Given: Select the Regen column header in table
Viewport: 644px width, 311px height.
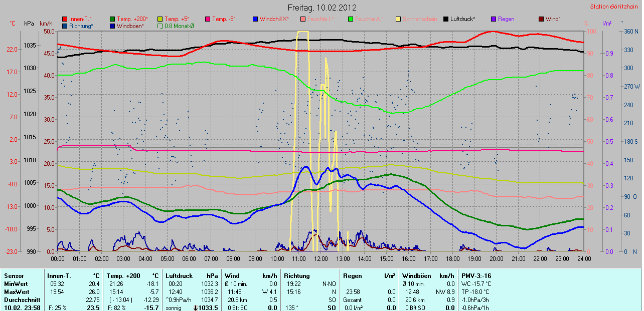Looking at the screenshot, I should pyautogui.click(x=352, y=276).
